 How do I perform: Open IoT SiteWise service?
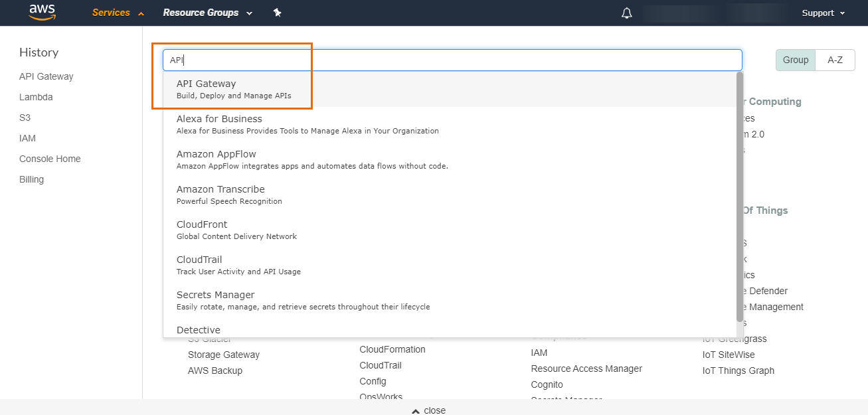pyautogui.click(x=729, y=355)
